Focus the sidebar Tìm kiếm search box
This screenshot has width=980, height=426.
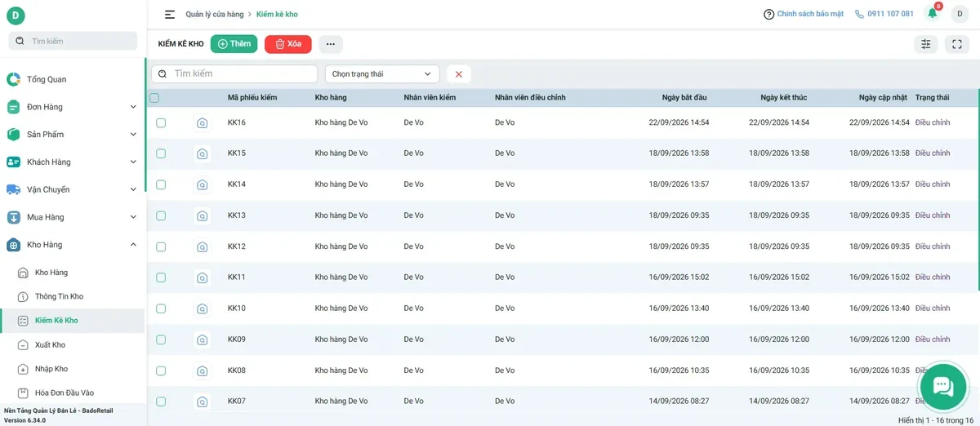[x=73, y=41]
